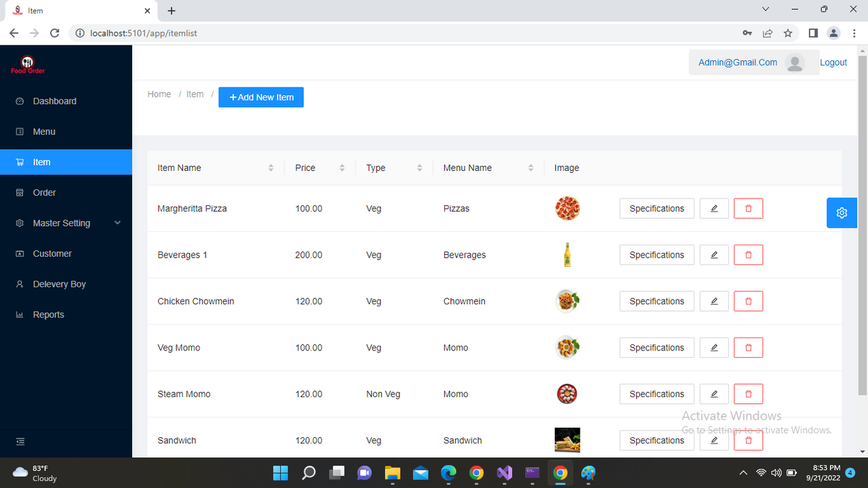Click the Food Order logo
This screenshot has width=868, height=488.
tap(28, 65)
